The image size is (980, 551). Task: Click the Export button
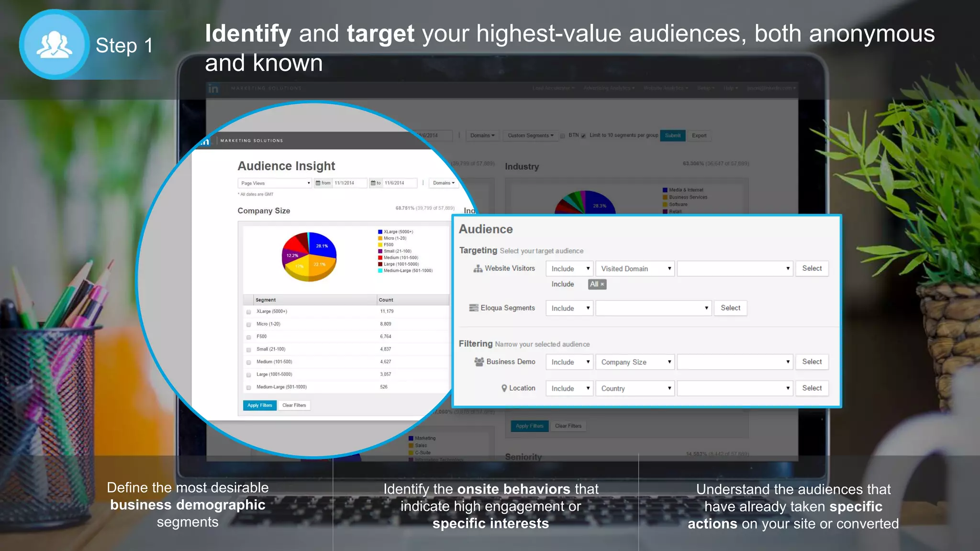tap(699, 136)
